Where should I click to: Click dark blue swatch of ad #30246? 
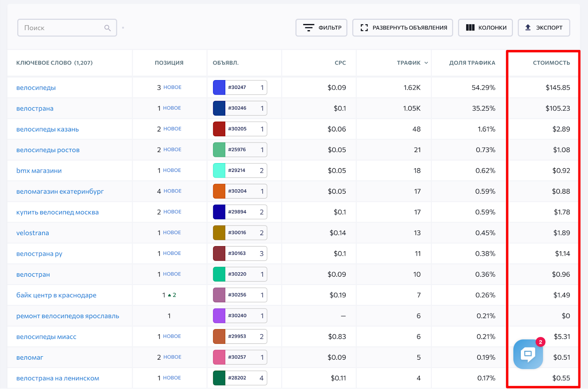(x=219, y=108)
